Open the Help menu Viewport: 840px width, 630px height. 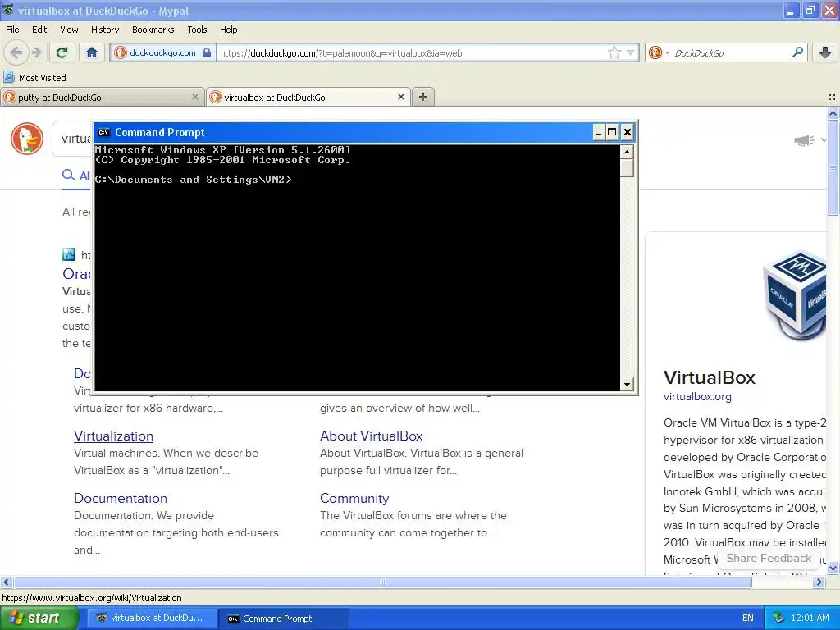pos(228,30)
